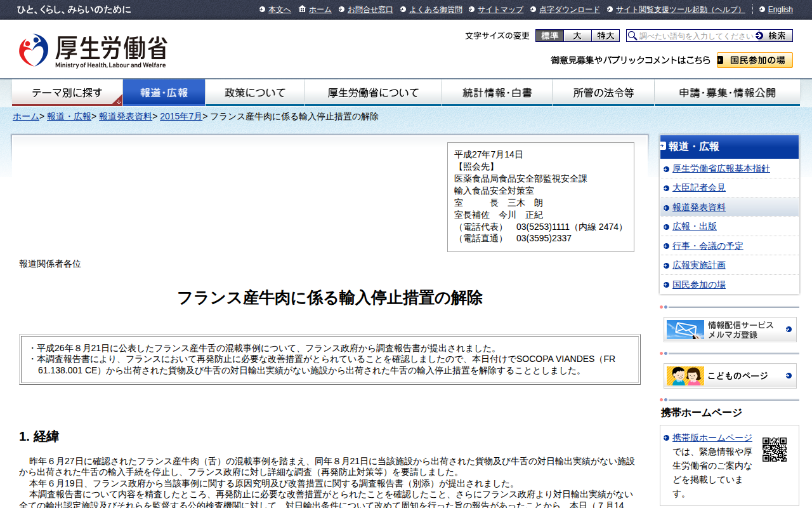Click the 文字サイズの変更 label
This screenshot has width=812, height=508.
(497, 36)
